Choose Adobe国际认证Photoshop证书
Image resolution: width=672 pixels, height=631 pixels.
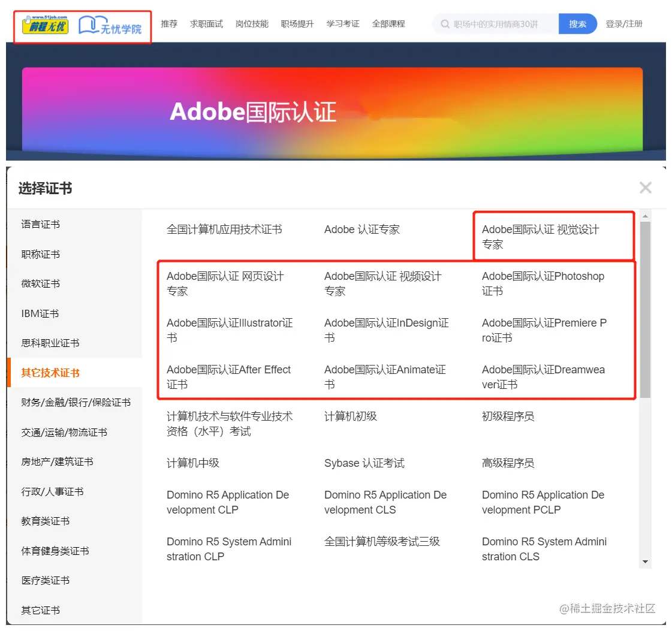point(543,283)
